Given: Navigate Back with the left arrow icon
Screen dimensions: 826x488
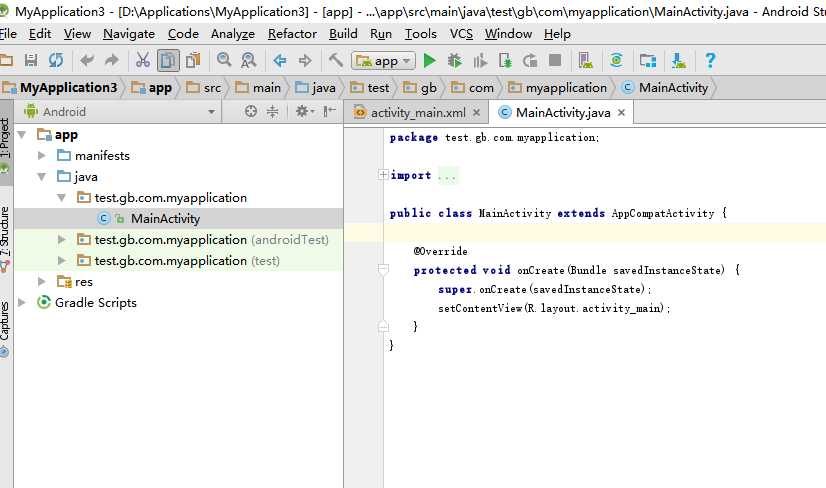Looking at the screenshot, I should pos(280,61).
